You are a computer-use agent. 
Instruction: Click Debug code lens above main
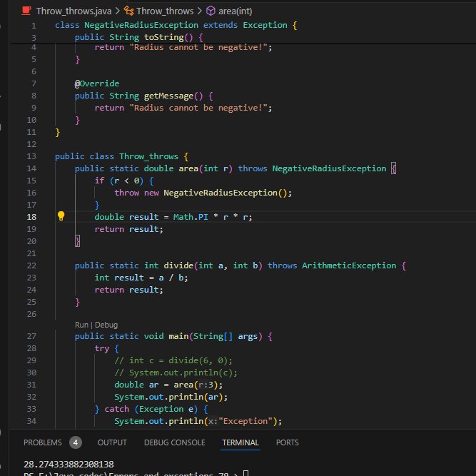point(106,325)
